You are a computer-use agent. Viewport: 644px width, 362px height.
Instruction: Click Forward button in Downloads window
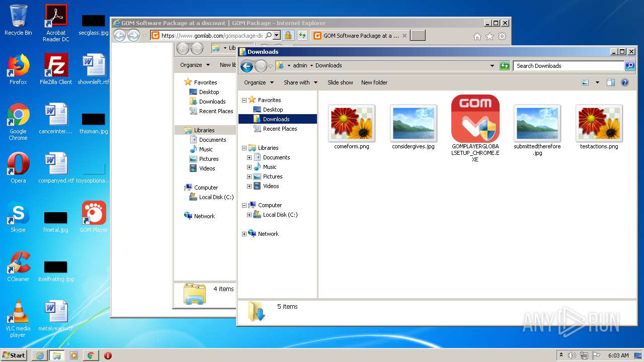coord(261,66)
